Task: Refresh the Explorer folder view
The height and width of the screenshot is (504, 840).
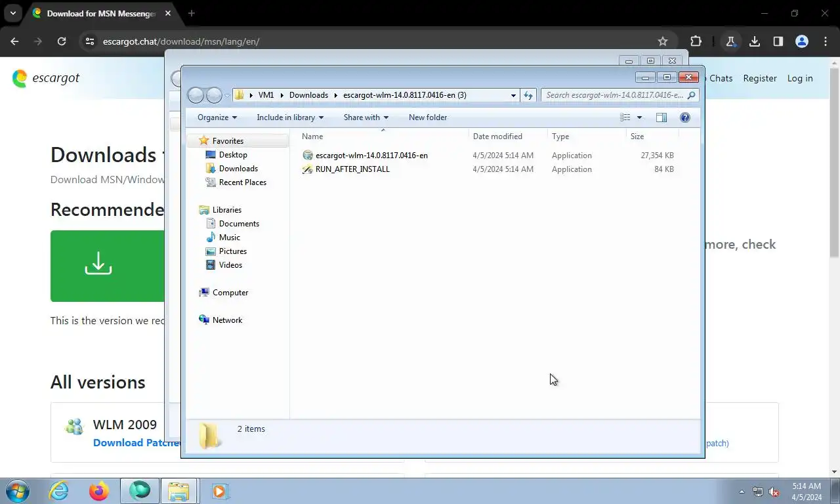Action: (x=528, y=95)
